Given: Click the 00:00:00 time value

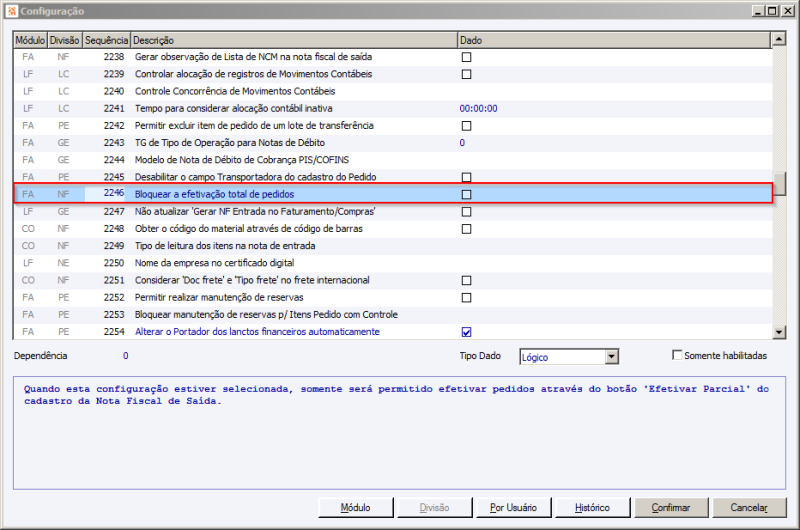Looking at the screenshot, I should (x=478, y=109).
